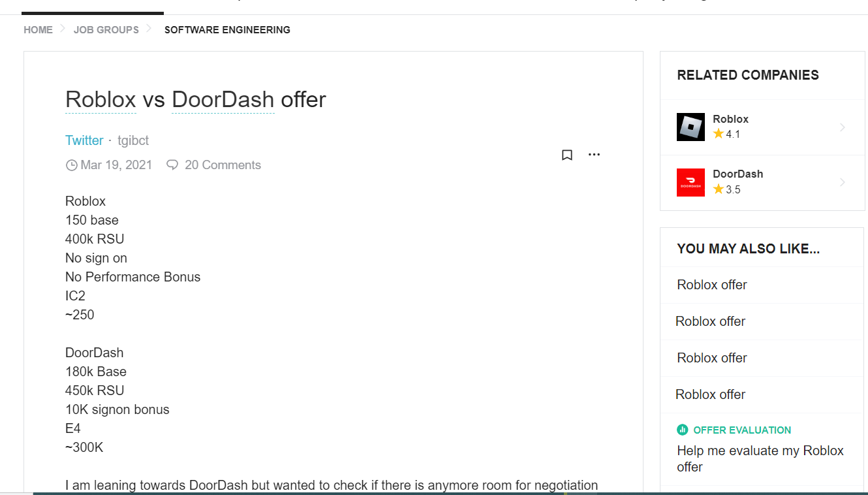Open Help me evaluate my Roblox offer
Viewport: 868px width, 495px height.
click(x=760, y=458)
